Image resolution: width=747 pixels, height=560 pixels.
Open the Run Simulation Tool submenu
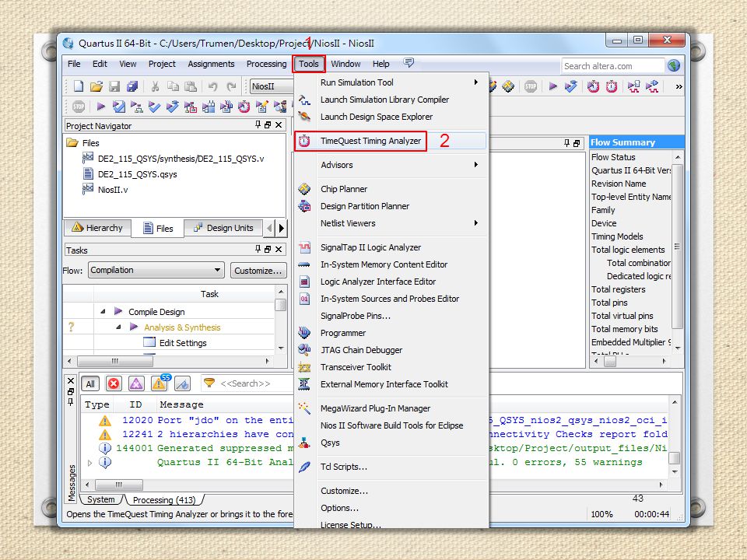coord(391,82)
